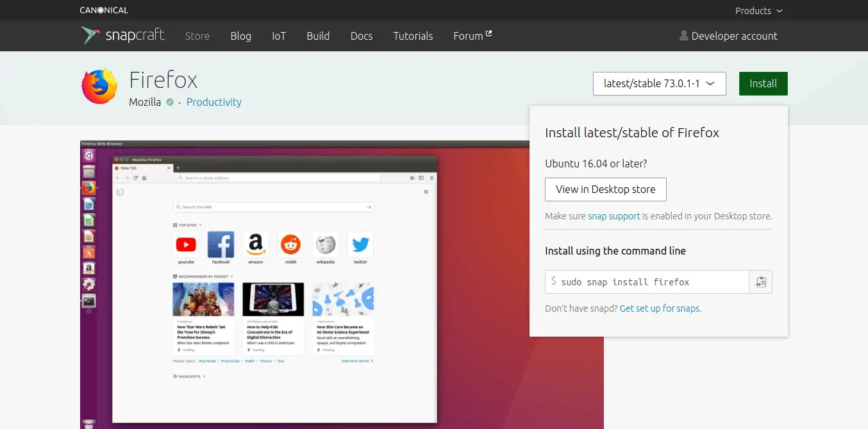Click the Developer account user icon
This screenshot has width=868, height=429.
[x=683, y=36]
